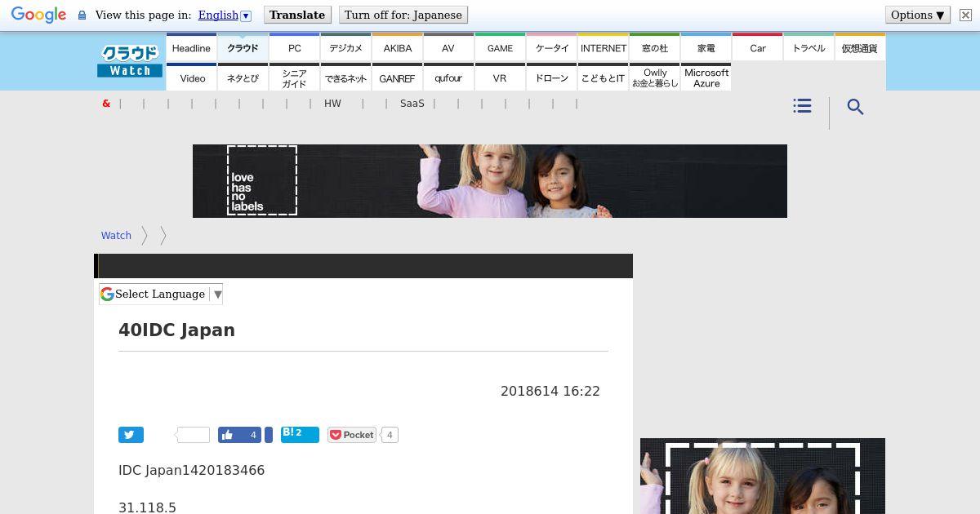
Task: Open the qufour tab
Action: (448, 78)
